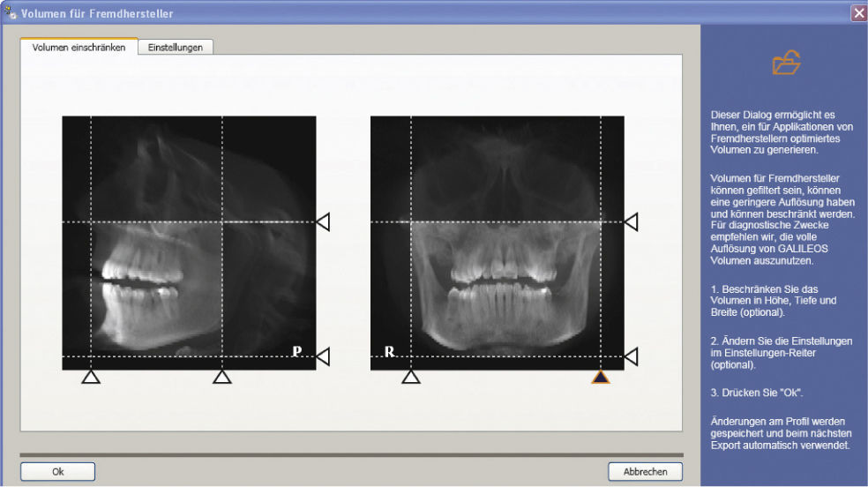Switch to the Einstellungen tab

click(175, 48)
